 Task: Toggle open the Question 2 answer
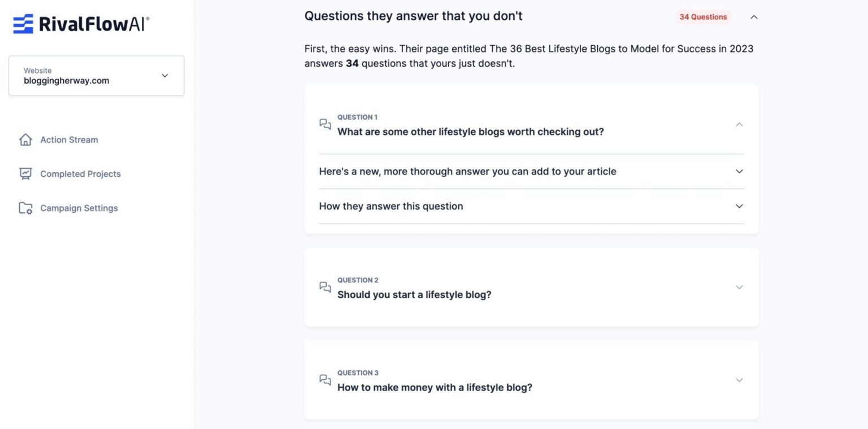(x=739, y=287)
